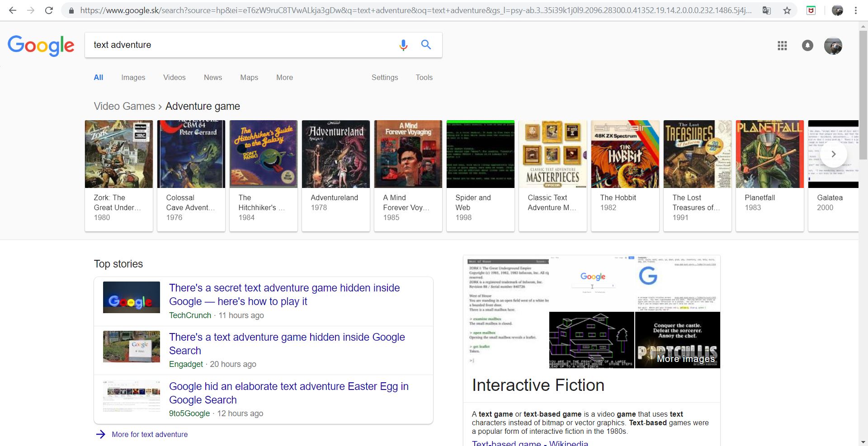Reload the current page
Screen dimensions: 868x446
pos(49,10)
